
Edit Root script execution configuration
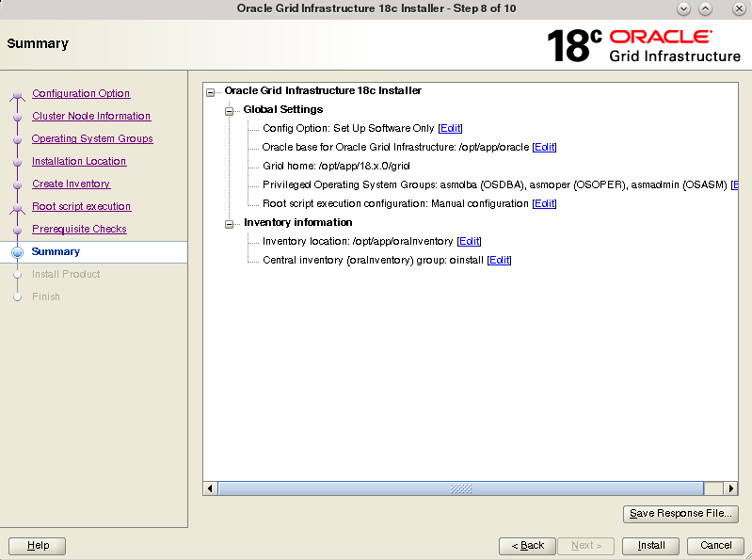click(544, 204)
